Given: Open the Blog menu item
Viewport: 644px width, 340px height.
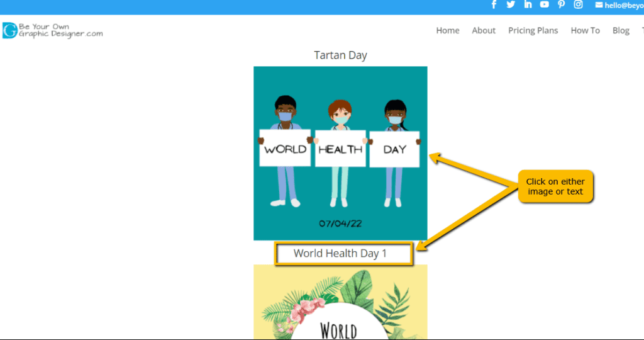Looking at the screenshot, I should [621, 31].
